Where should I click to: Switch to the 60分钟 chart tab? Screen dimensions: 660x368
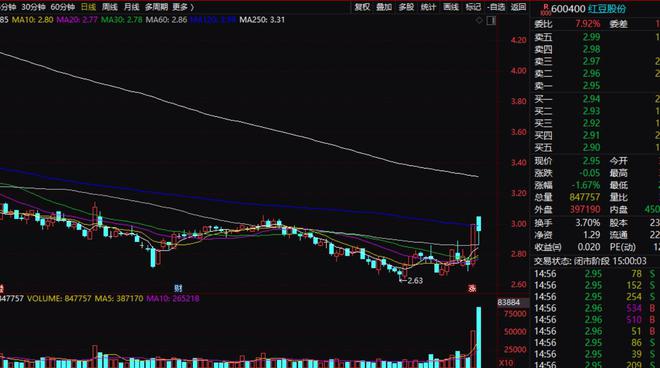[62, 7]
